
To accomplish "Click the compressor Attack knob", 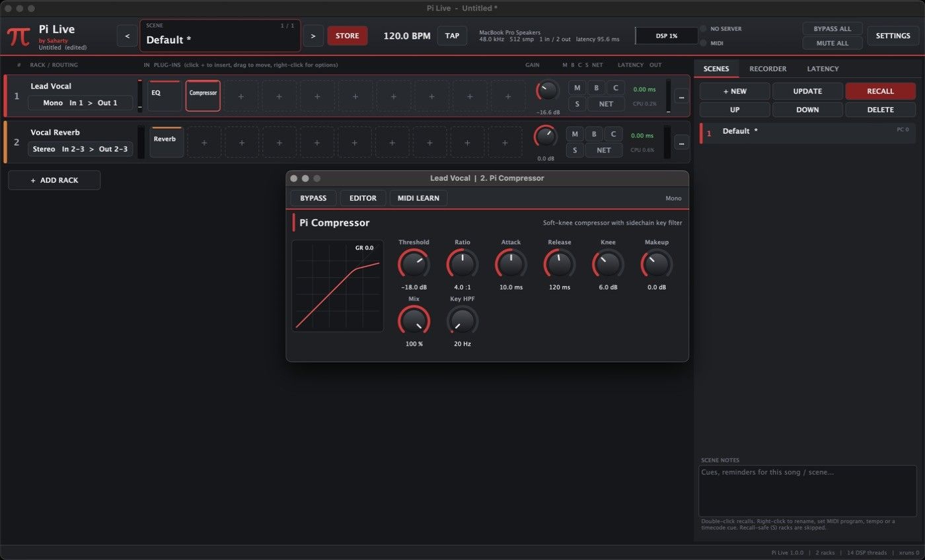I will [511, 265].
